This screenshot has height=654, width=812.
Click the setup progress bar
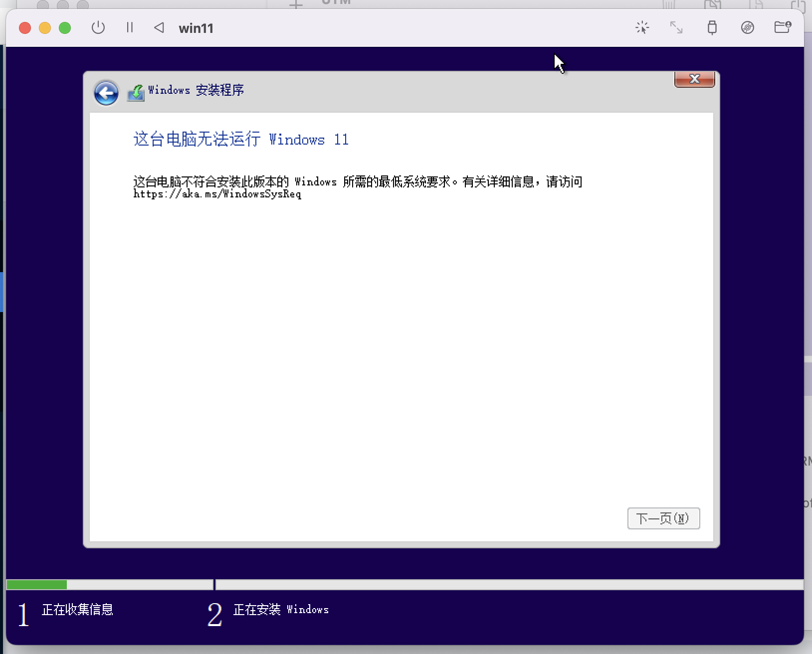[x=405, y=584]
